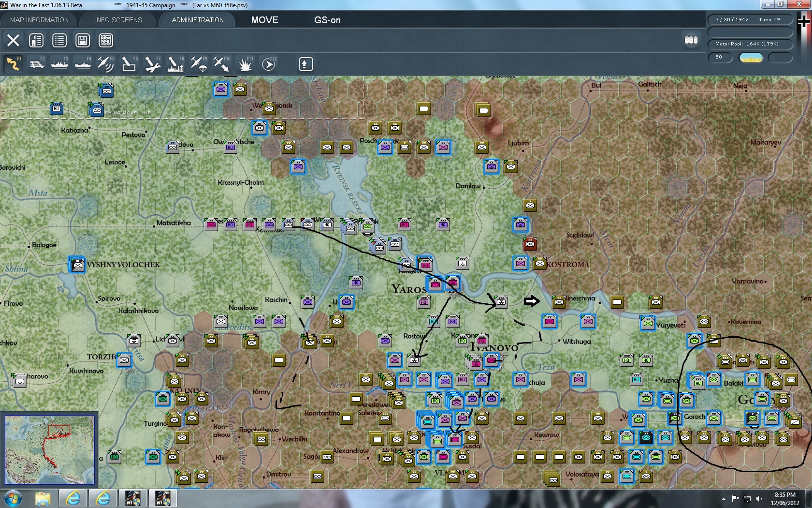Click the GS-on status label
812x508 pixels.
pyautogui.click(x=327, y=20)
